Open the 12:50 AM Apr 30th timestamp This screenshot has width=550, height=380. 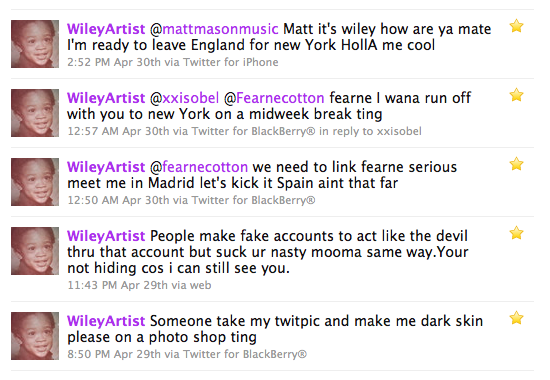tap(118, 200)
